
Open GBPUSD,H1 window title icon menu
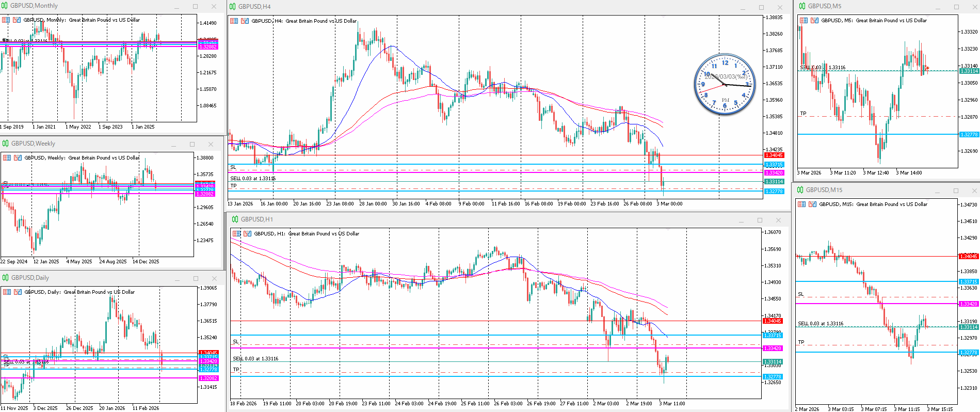click(x=235, y=219)
